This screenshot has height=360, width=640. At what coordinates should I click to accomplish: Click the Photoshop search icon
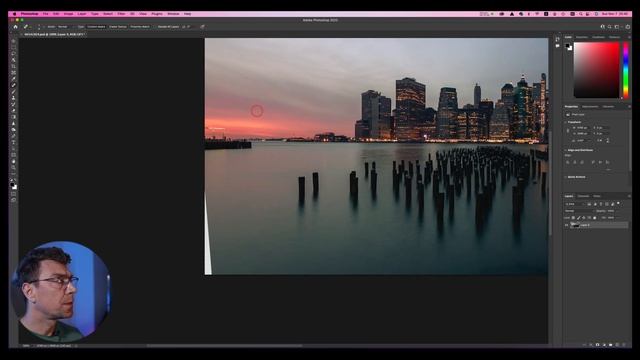[609, 27]
